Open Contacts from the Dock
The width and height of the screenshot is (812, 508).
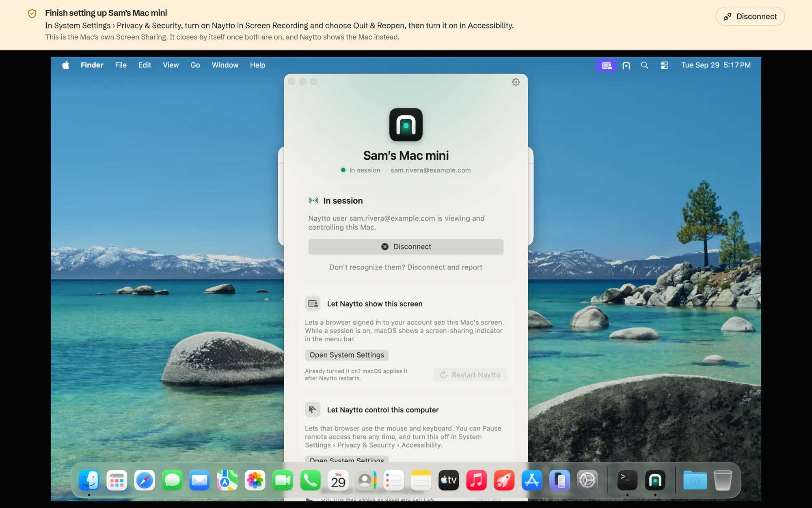pos(366,480)
